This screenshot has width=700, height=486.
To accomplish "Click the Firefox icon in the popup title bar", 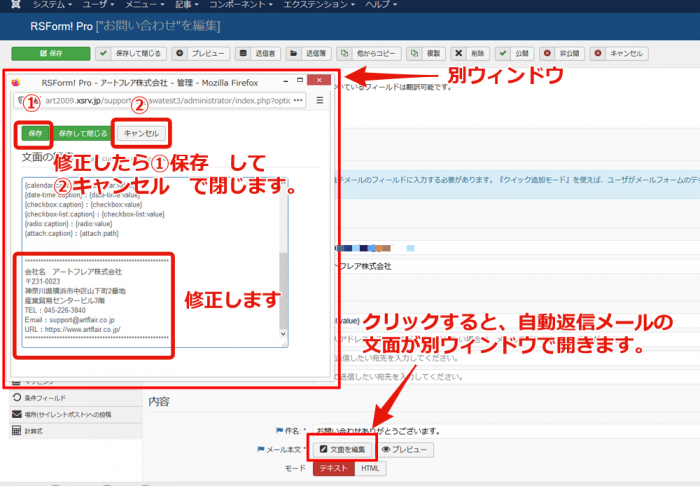I will click(16, 83).
